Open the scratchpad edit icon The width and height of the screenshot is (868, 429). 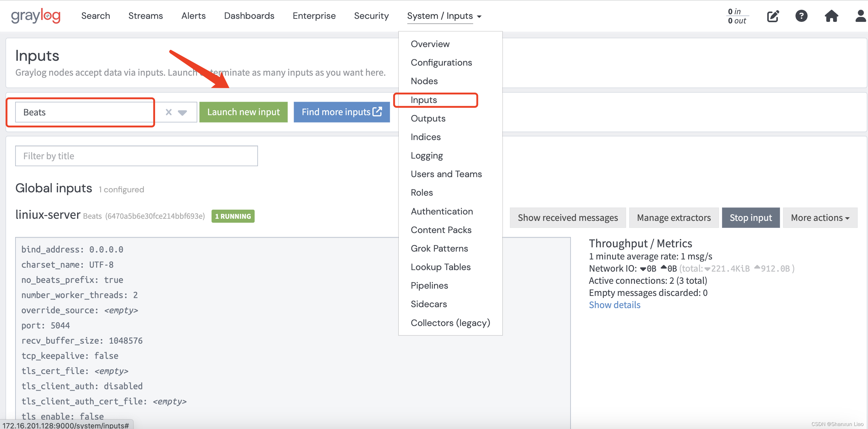pos(773,16)
